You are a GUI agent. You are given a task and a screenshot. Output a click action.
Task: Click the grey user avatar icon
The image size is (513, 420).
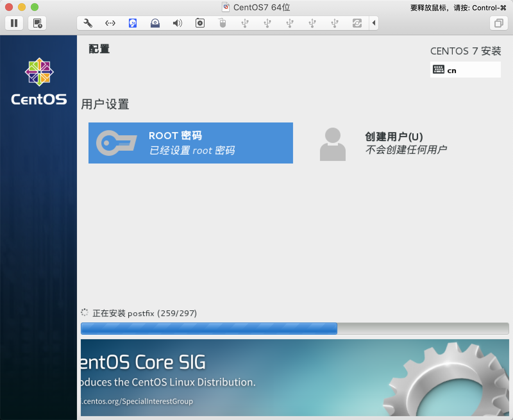click(332, 144)
